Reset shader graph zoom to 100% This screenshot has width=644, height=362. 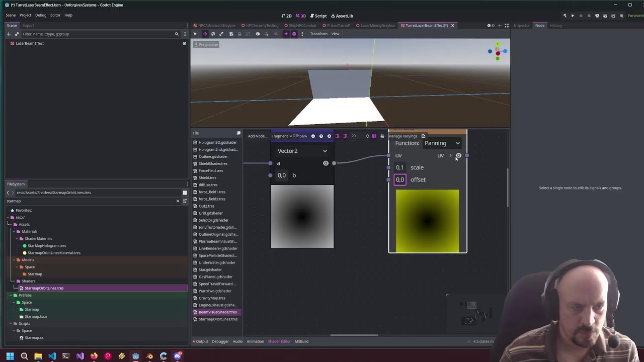(321, 136)
